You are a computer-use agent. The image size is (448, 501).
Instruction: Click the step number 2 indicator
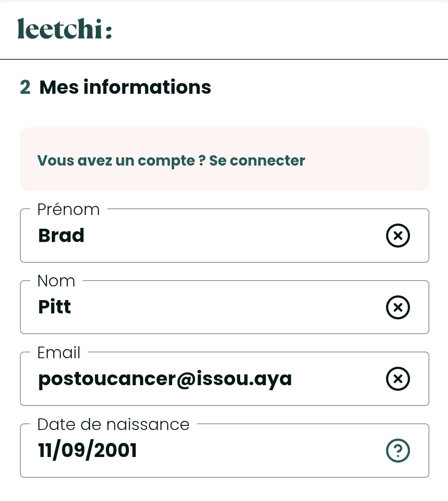tap(25, 88)
